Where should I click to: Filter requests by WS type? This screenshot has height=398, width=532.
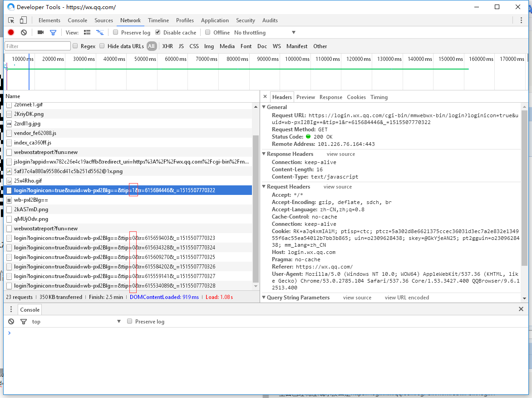[x=276, y=46]
